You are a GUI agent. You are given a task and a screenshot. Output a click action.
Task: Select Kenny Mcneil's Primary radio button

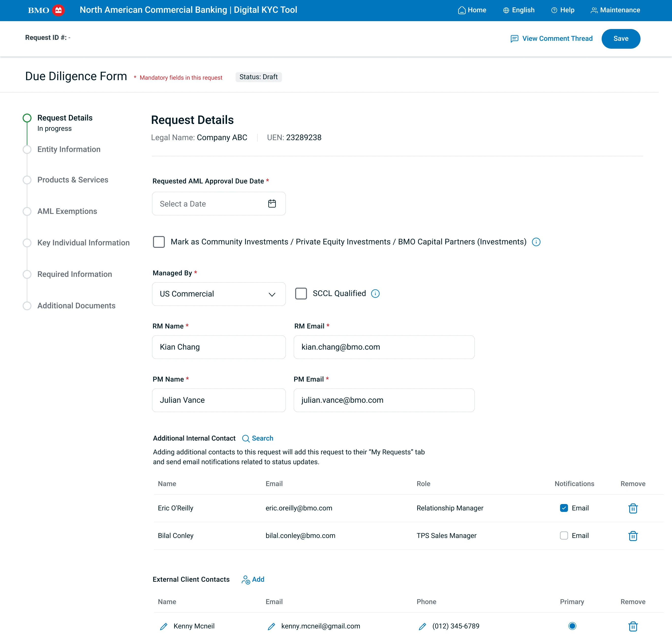tap(572, 626)
